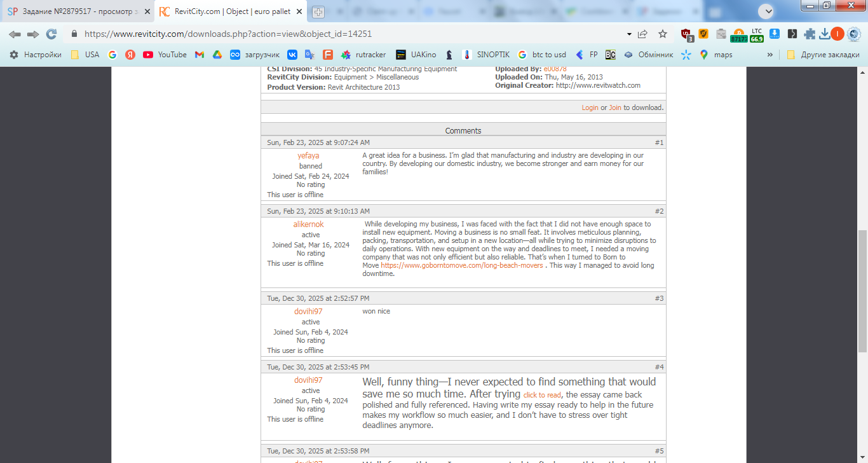
Task: Open a new tab with plus button
Action: 318,11
